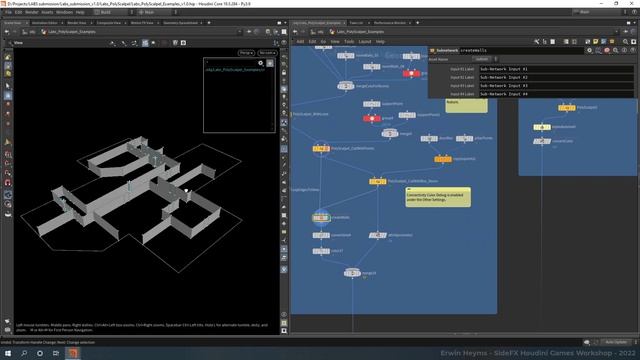640x360 pixels.
Task: Open the network editor Help menu
Action: pos(380,42)
